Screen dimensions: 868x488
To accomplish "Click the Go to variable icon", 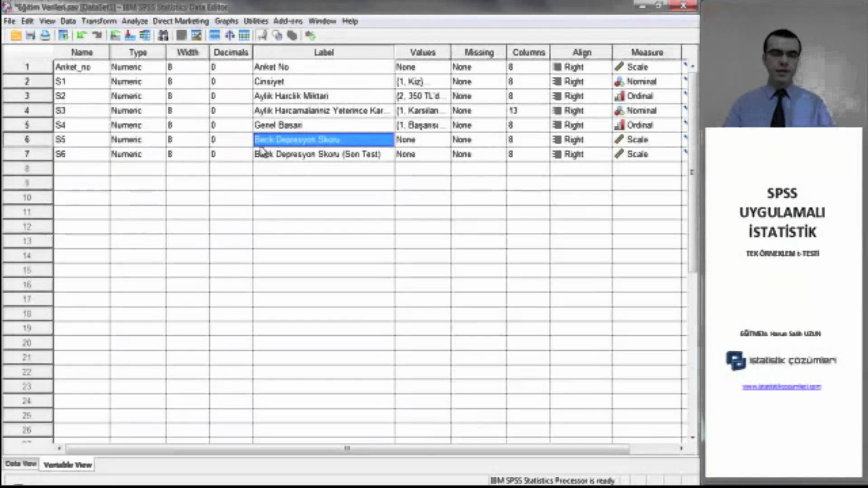I will click(x=130, y=35).
